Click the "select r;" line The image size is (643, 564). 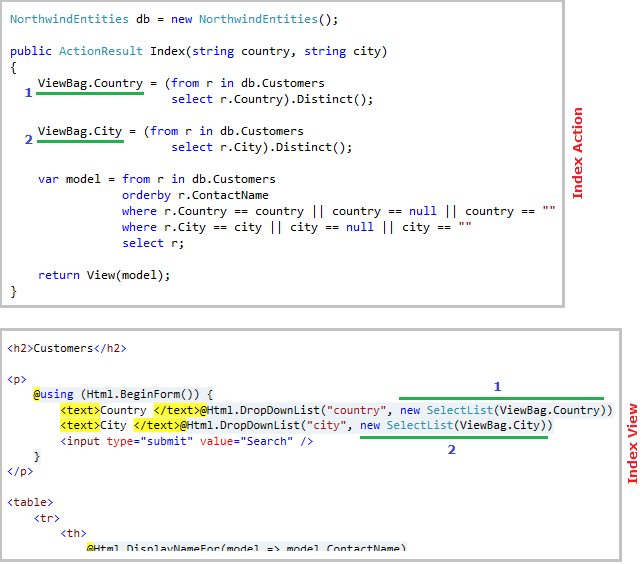pyautogui.click(x=153, y=243)
